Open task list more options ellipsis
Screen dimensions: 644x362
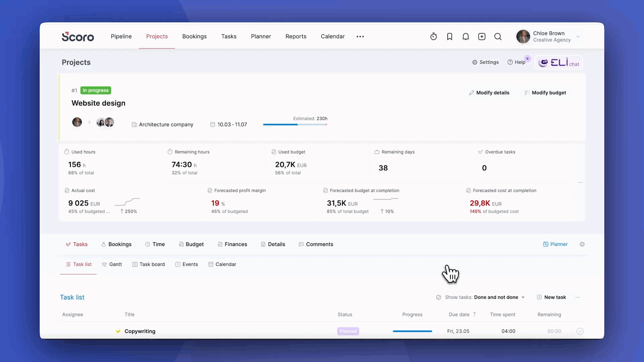[578, 297]
